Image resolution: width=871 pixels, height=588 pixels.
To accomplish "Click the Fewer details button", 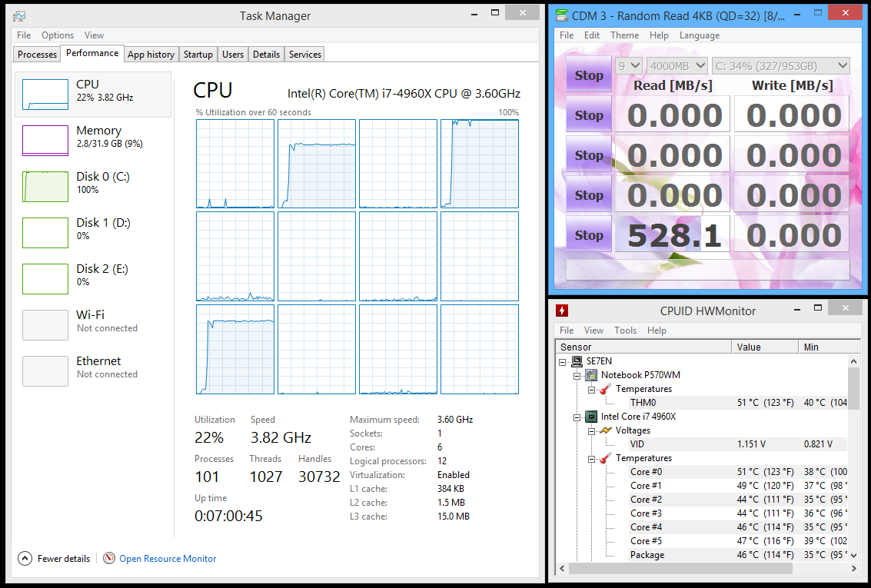I will coord(54,558).
